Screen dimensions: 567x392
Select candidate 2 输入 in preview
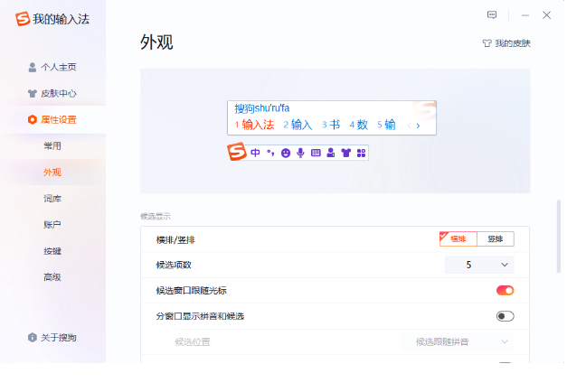click(x=298, y=125)
